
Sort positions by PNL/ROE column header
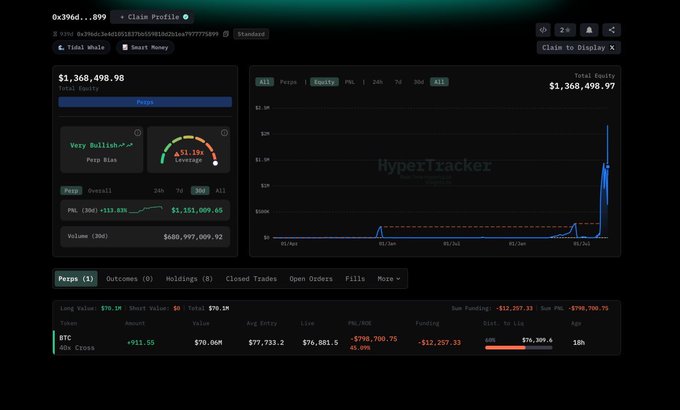pyautogui.click(x=360, y=323)
